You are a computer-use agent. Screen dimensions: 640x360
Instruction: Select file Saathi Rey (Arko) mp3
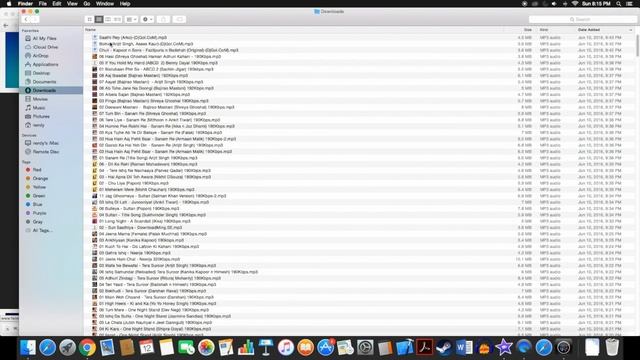point(133,37)
